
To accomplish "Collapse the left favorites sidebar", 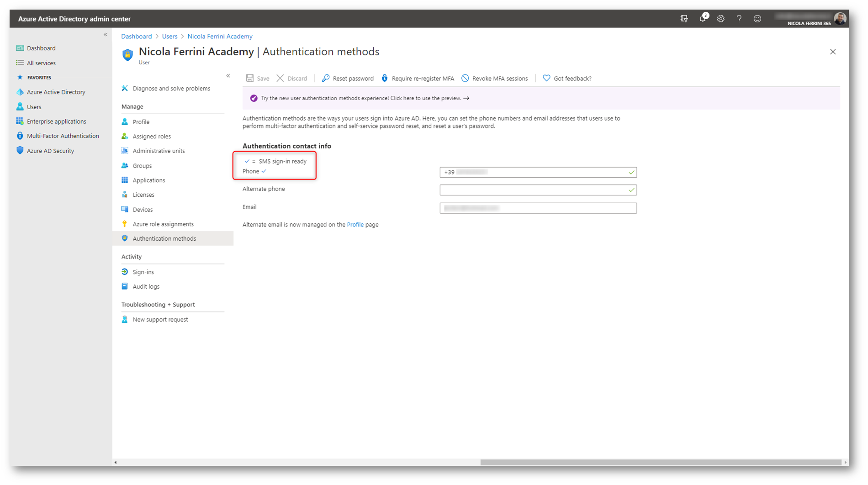I will 106,35.
